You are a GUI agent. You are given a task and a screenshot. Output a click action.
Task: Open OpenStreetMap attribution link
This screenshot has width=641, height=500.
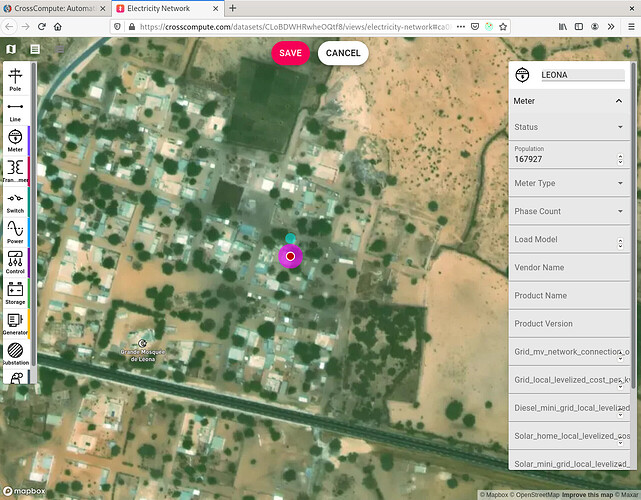537,495
